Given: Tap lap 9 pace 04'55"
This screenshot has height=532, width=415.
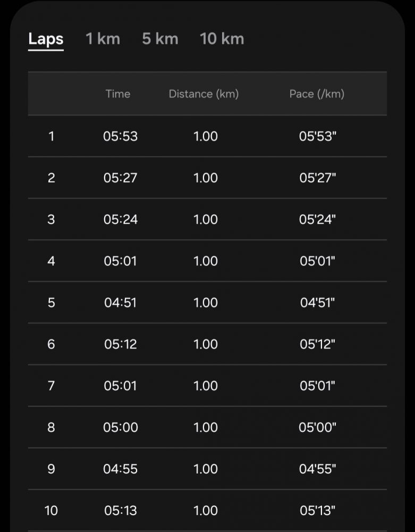Looking at the screenshot, I should point(318,469).
